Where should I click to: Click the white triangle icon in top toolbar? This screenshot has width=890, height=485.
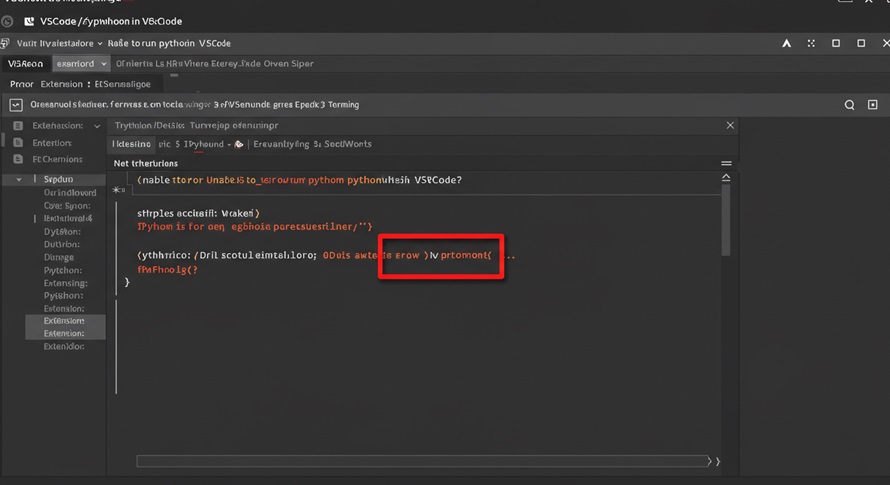(x=787, y=43)
